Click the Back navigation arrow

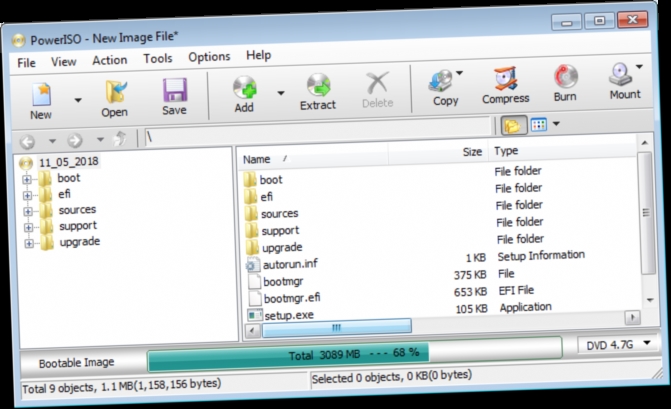point(27,142)
